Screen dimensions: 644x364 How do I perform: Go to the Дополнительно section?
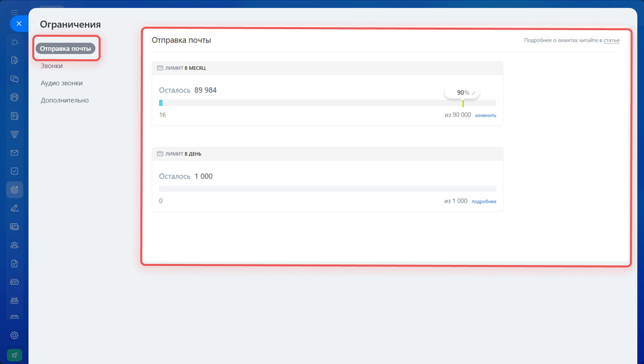[x=64, y=100]
